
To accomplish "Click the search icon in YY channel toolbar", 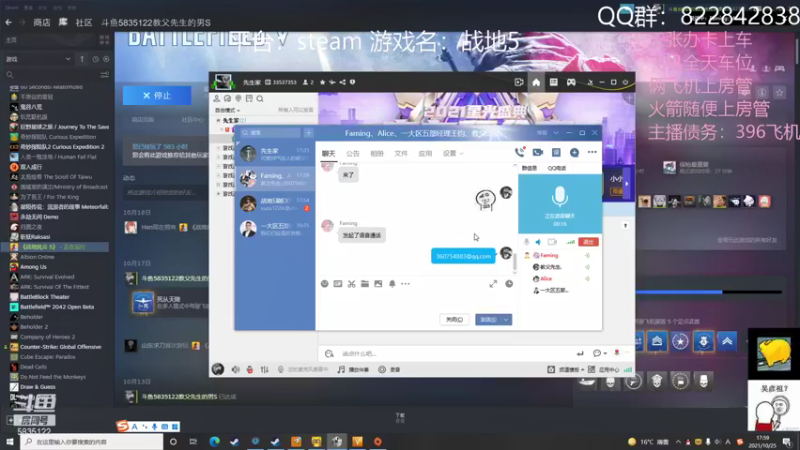I will tap(260, 98).
